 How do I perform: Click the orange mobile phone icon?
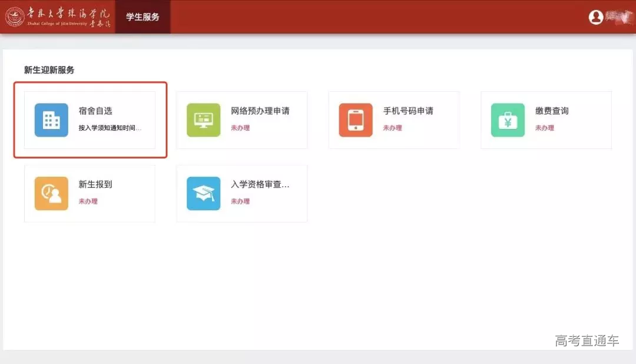point(356,120)
